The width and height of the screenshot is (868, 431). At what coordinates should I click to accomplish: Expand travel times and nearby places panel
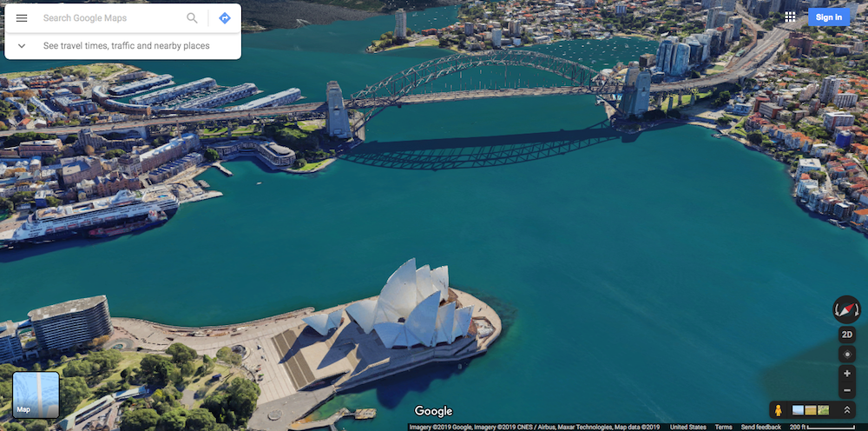(22, 45)
